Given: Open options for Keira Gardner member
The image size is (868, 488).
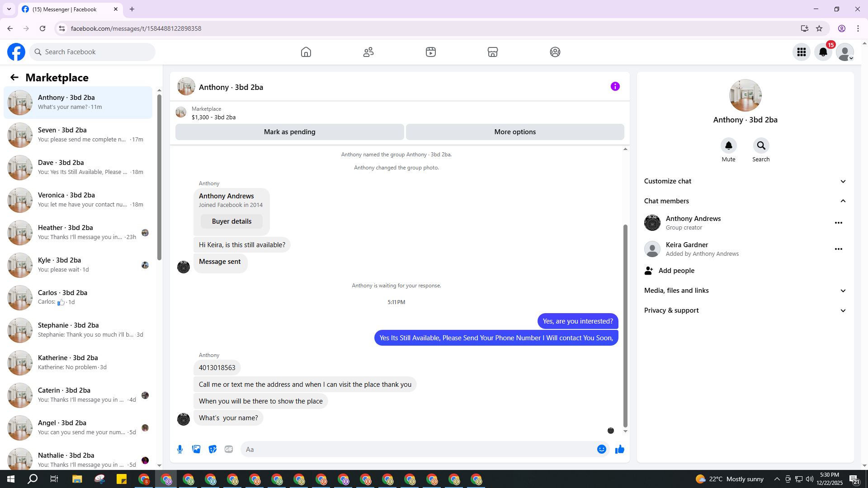Looking at the screenshot, I should pos(838,249).
